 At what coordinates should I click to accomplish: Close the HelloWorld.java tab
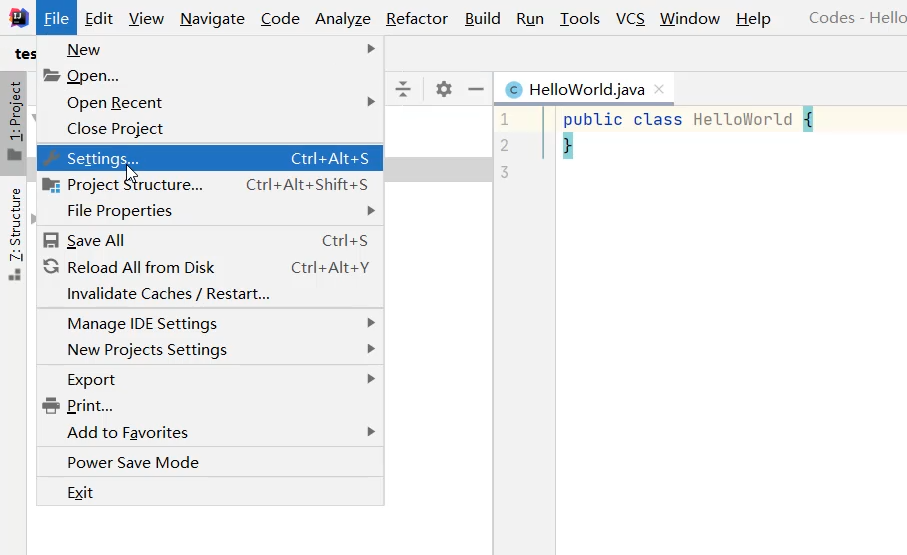coord(659,89)
